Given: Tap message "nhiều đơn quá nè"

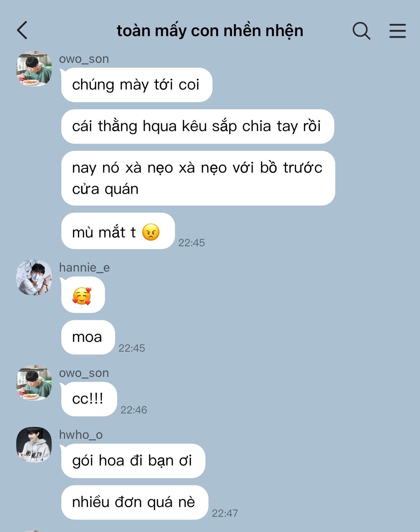Looking at the screenshot, I should [135, 502].
